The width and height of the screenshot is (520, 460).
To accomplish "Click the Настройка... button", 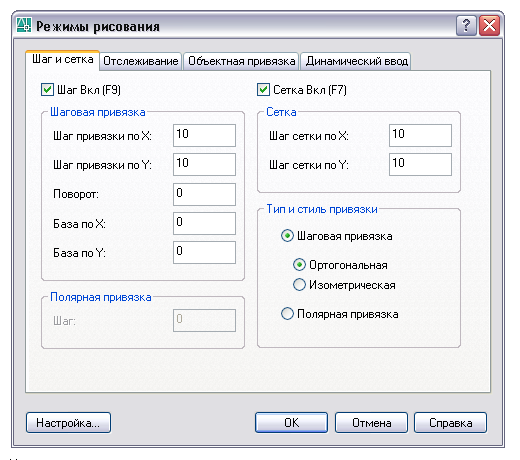I will pyautogui.click(x=68, y=423).
